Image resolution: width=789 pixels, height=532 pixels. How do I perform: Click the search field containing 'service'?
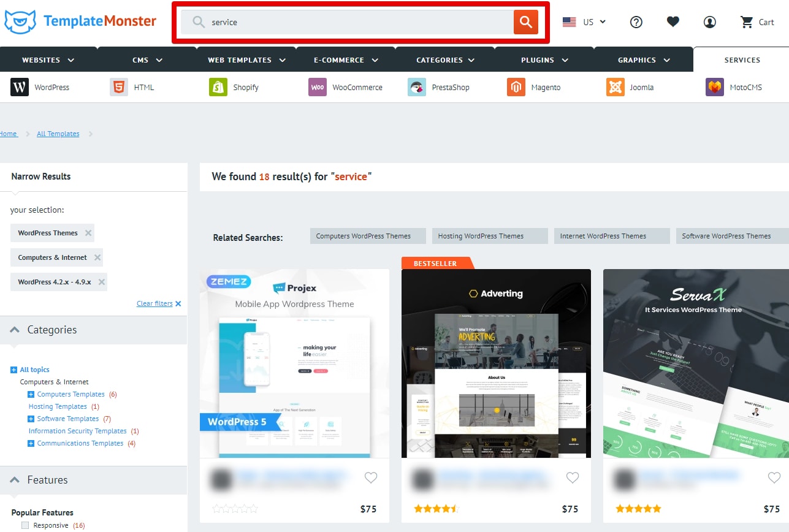pos(347,22)
